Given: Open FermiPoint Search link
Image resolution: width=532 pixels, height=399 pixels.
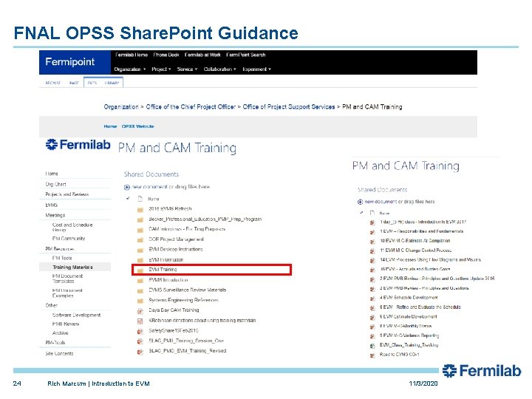Looking at the screenshot, I should (245, 55).
